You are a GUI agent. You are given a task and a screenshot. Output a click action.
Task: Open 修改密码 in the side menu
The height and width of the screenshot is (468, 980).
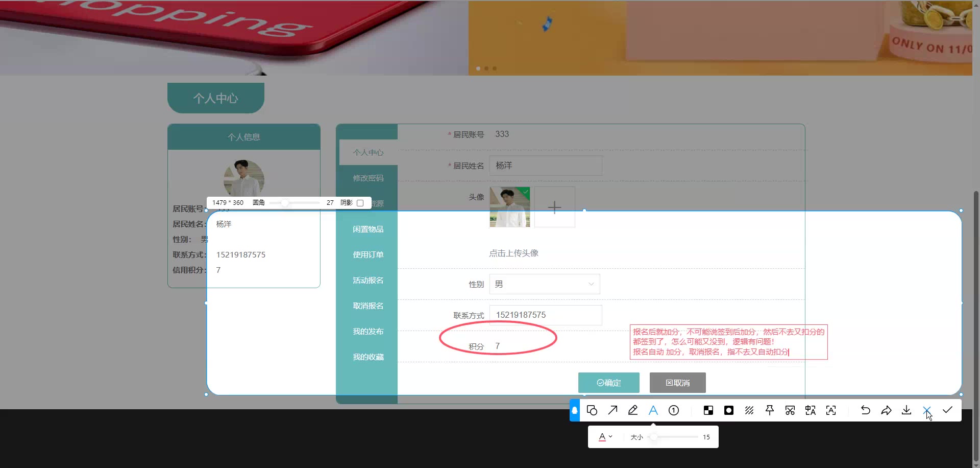368,178
